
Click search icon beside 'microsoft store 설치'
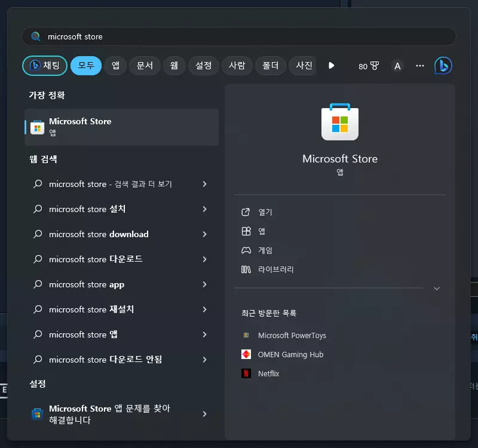tap(38, 209)
